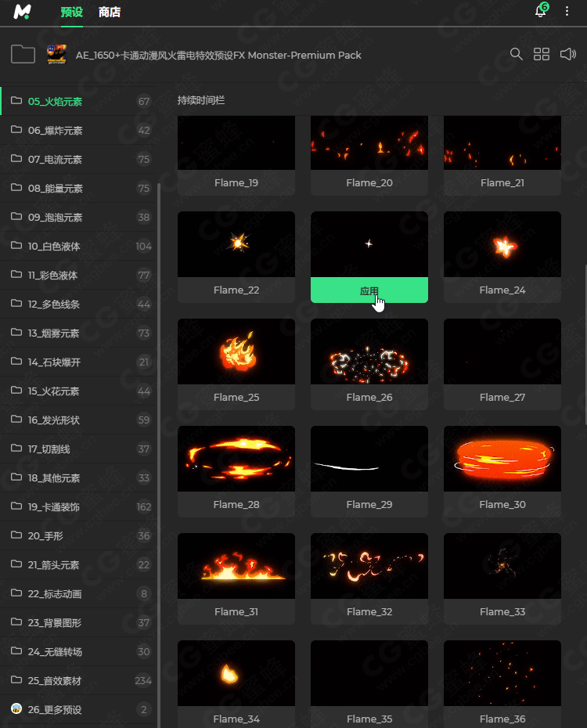Open the notifications bell icon
The image size is (587, 728).
click(541, 10)
